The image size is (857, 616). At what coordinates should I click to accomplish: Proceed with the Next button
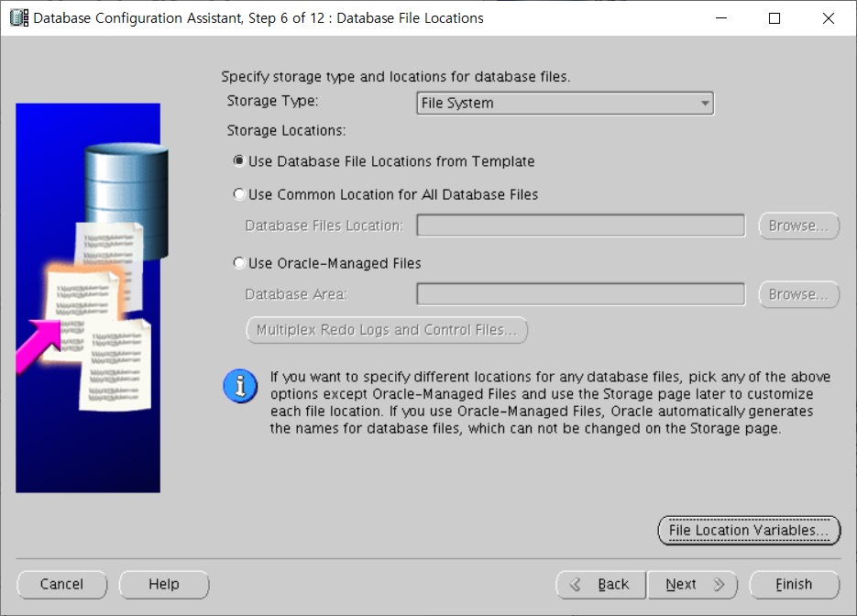pyautogui.click(x=693, y=585)
